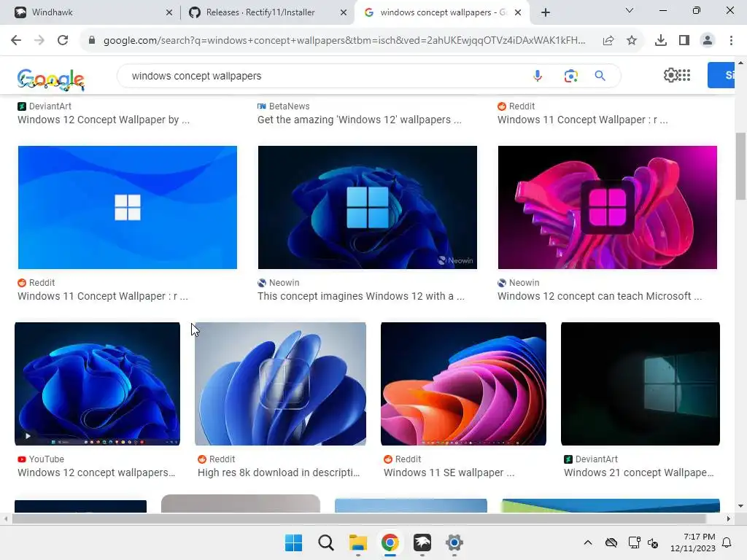747x560 pixels.
Task: Open 'Windows 21 concept Wallpaper' link
Action: 639,472
